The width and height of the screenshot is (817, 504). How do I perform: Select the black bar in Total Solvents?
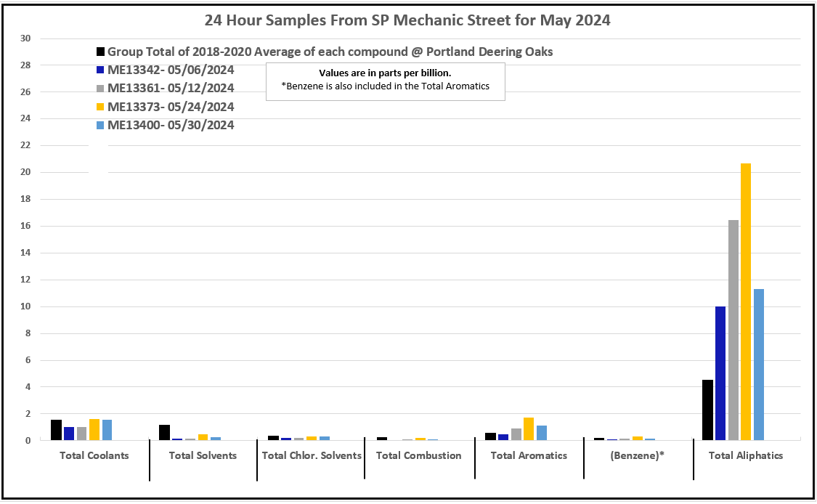164,433
